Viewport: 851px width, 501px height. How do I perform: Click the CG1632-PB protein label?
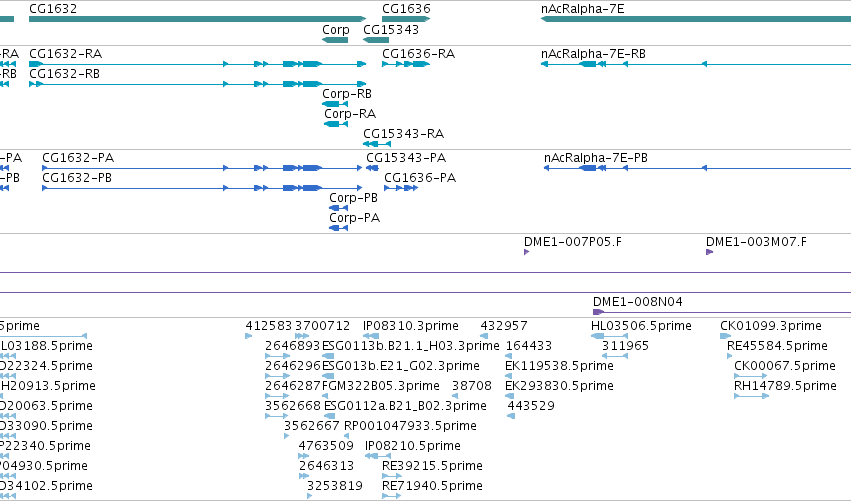click(77, 178)
